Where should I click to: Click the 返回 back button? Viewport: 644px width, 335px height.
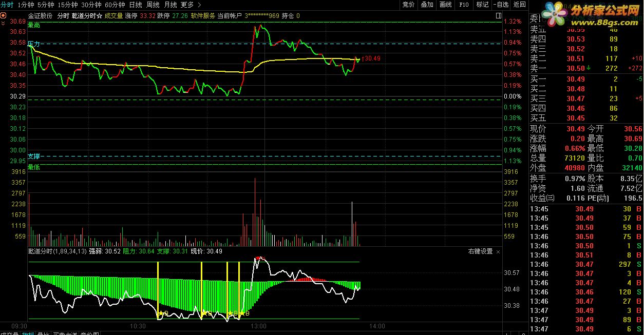(519, 5)
